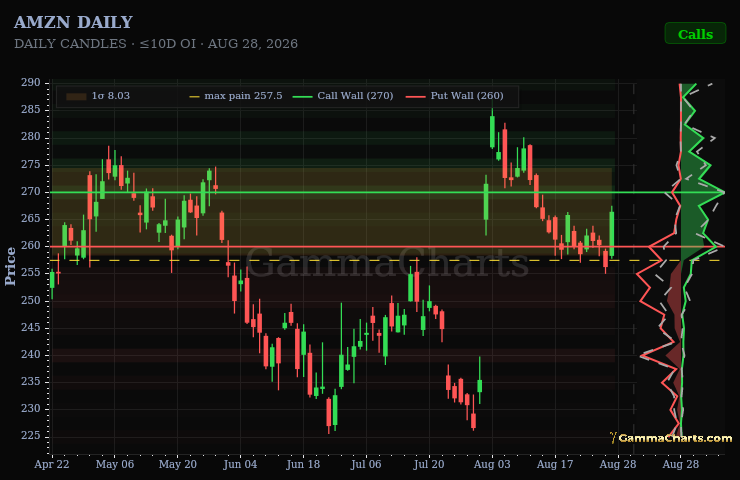Image resolution: width=740 pixels, height=480 pixels.
Task: Click the AMZN DAILY chart title
Action: (x=73, y=22)
